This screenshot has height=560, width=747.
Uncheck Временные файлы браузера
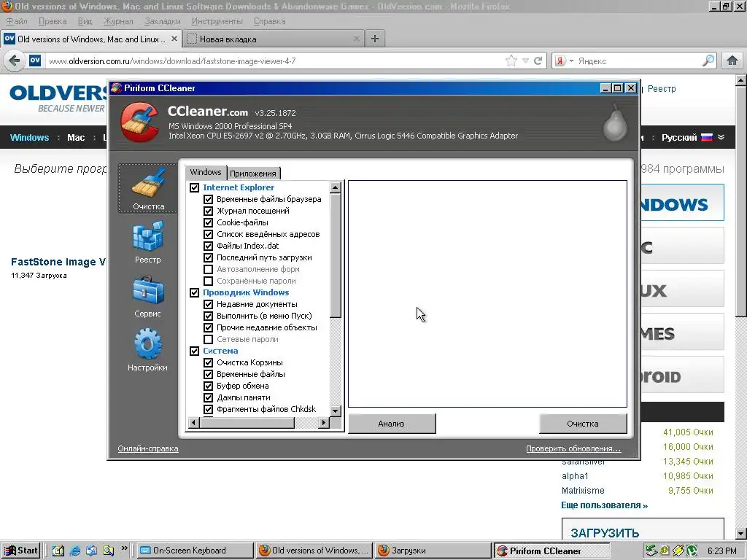[x=208, y=199]
